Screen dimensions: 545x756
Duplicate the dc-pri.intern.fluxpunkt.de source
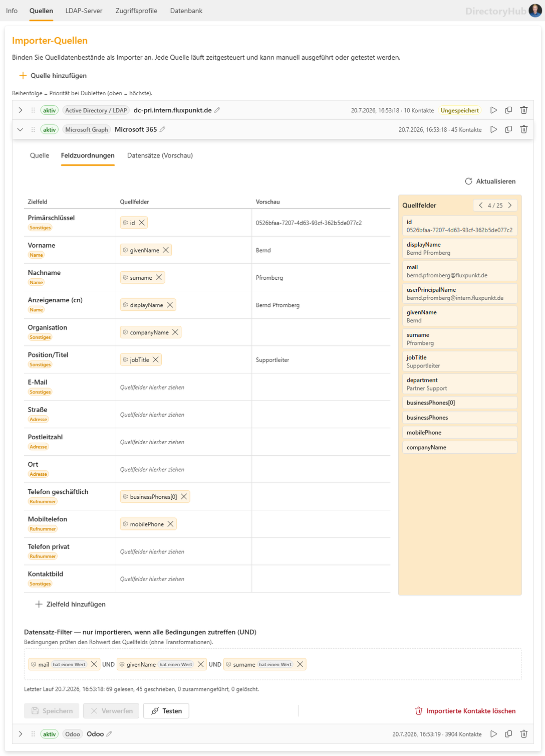[x=508, y=110]
